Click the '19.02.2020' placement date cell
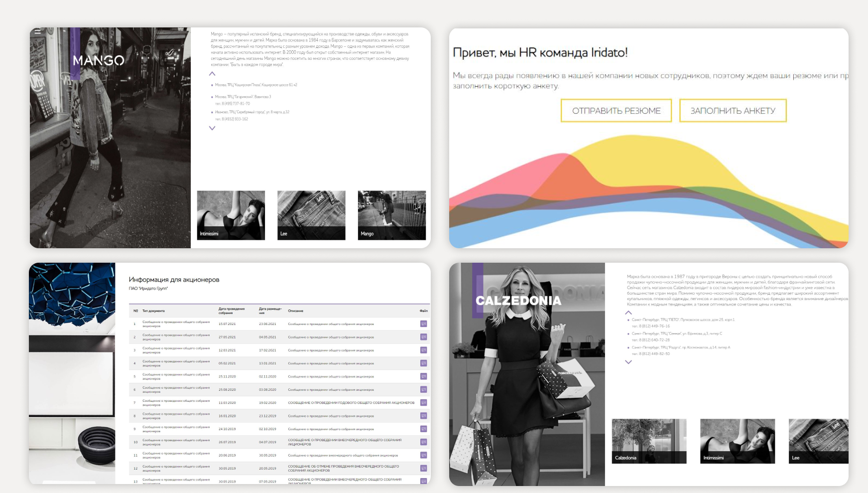The height and width of the screenshot is (493, 868). (267, 403)
